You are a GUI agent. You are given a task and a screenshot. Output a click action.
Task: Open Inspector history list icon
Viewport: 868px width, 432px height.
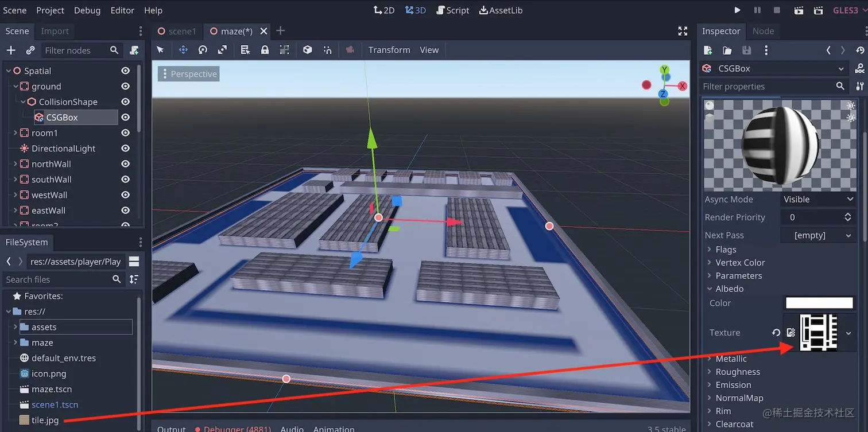[860, 50]
